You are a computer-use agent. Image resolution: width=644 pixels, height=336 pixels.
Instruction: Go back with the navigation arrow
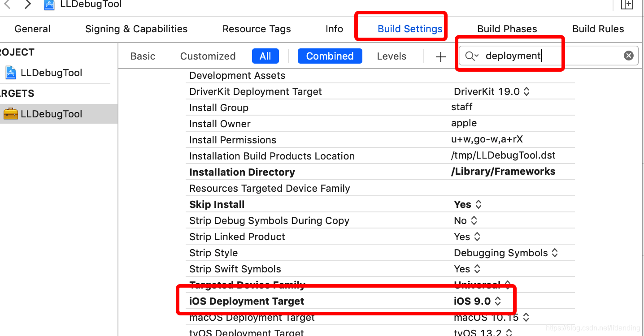tap(7, 4)
